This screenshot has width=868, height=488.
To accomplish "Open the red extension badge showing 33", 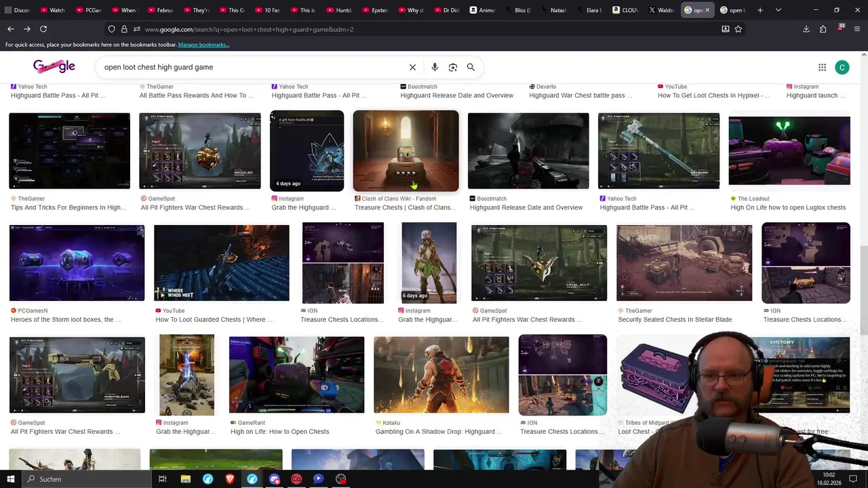I will point(841,28).
